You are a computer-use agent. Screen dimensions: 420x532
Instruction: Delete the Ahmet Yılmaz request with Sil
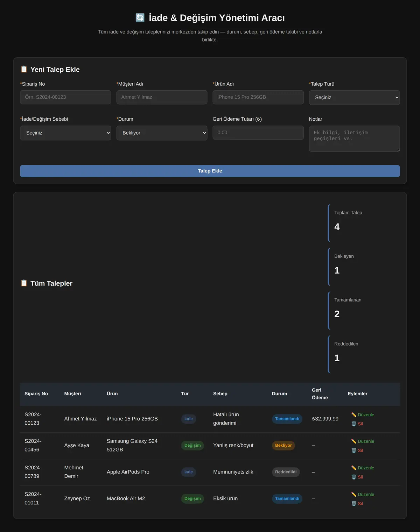[357, 424]
